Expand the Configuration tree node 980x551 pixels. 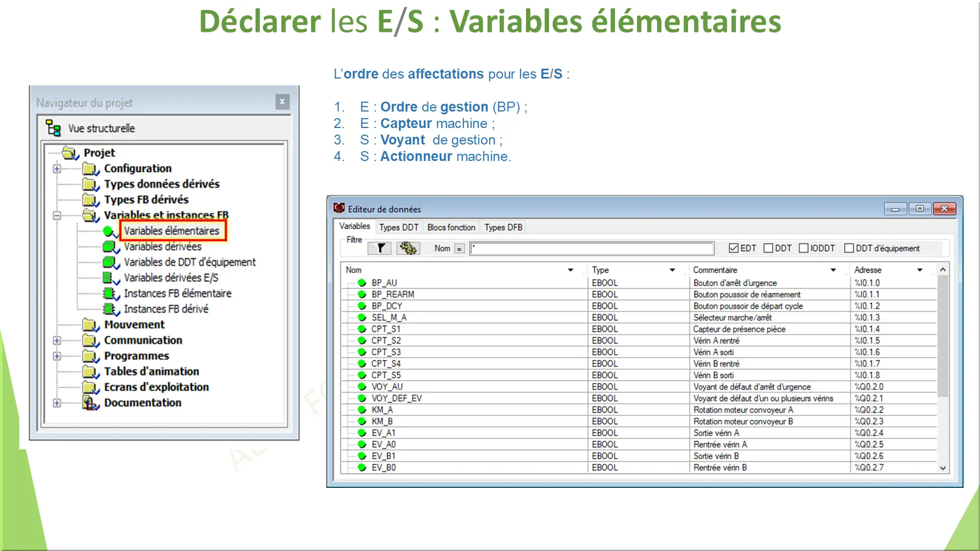(x=57, y=168)
